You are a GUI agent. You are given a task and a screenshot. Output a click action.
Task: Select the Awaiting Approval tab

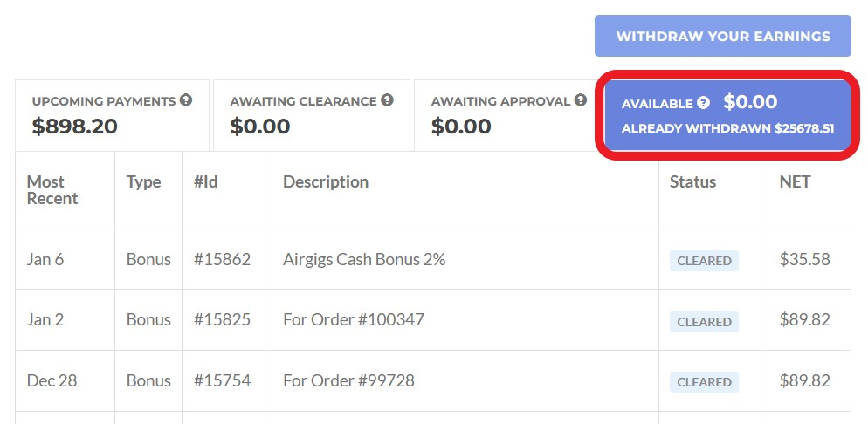tap(507, 115)
